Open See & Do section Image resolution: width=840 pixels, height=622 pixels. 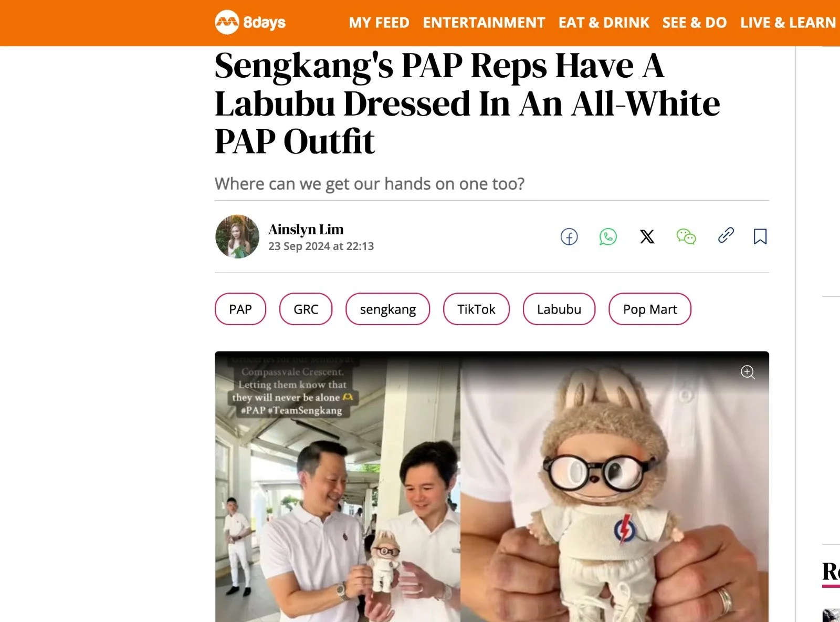point(695,23)
